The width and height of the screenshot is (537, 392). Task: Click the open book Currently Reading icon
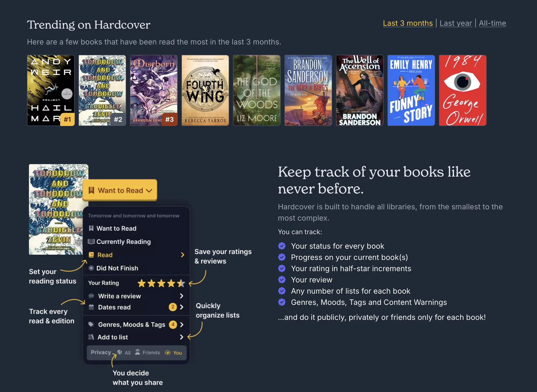click(91, 242)
